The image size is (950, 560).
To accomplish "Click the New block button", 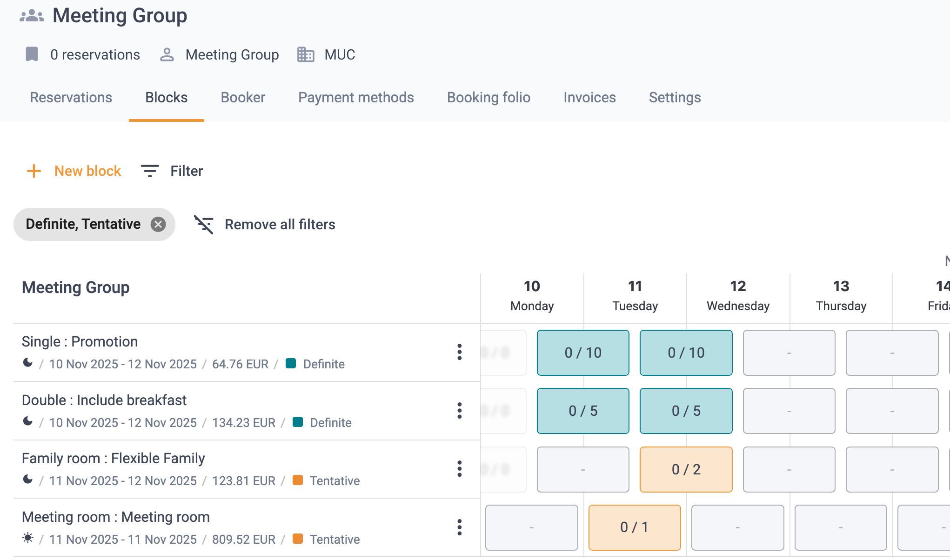I will click(74, 171).
